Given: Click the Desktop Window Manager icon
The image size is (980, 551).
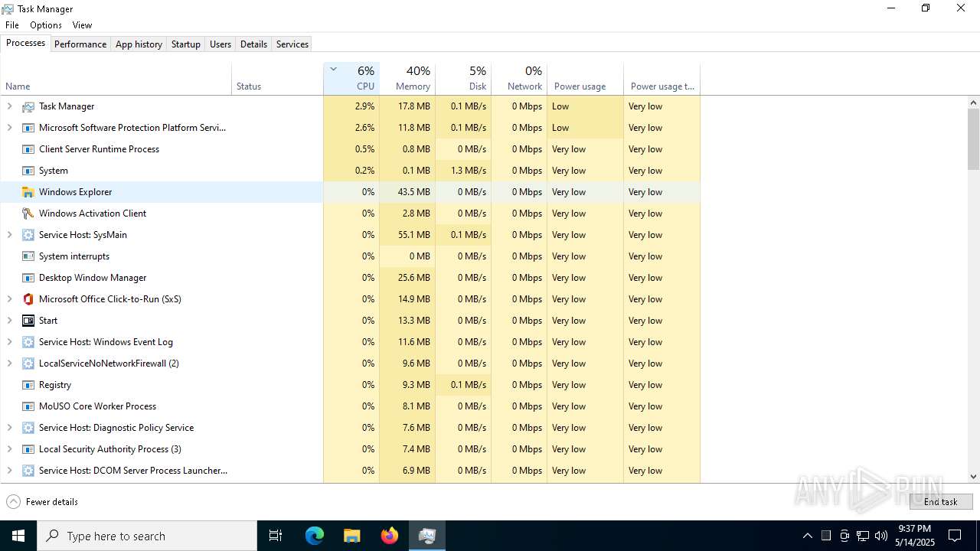Looking at the screenshot, I should (x=28, y=278).
